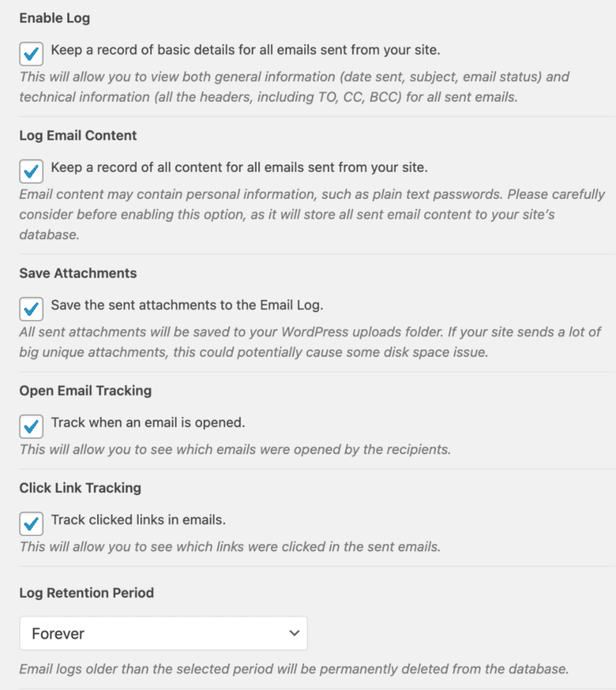The height and width of the screenshot is (690, 616).
Task: Open the Log Retention Period dropdown
Action: pos(163,633)
